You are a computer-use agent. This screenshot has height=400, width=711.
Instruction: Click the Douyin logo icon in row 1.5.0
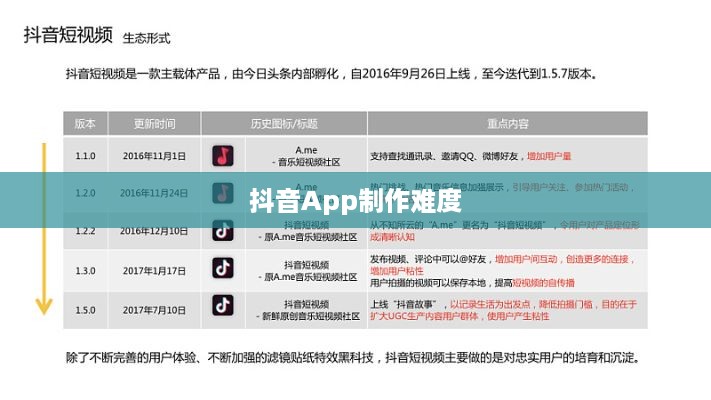(223, 305)
